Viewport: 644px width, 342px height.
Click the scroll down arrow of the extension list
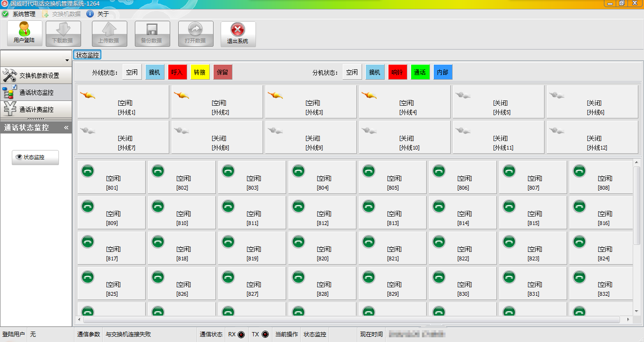[636, 311]
